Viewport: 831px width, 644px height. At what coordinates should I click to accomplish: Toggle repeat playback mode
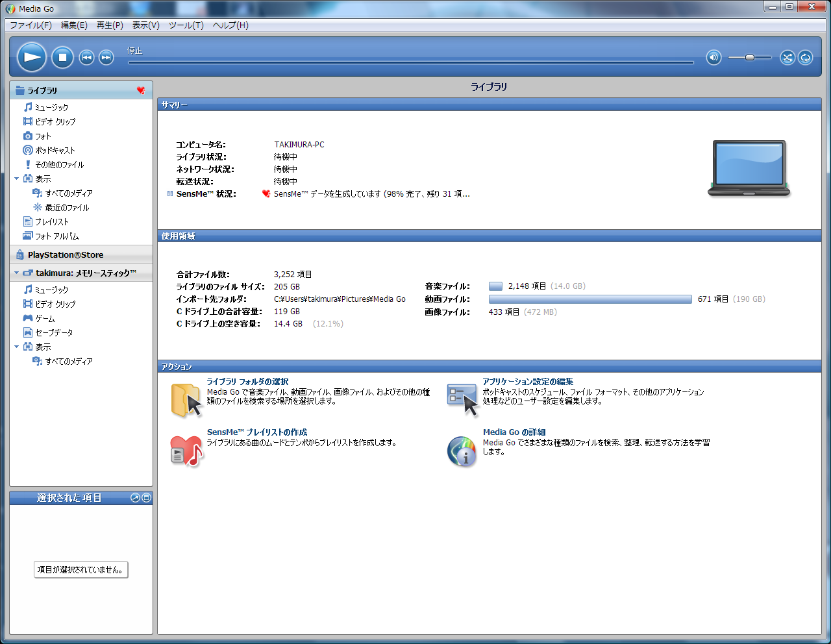(x=805, y=57)
